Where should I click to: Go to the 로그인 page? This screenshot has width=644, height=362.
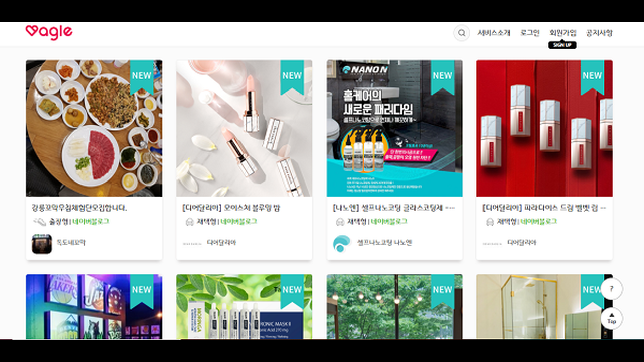pyautogui.click(x=530, y=33)
